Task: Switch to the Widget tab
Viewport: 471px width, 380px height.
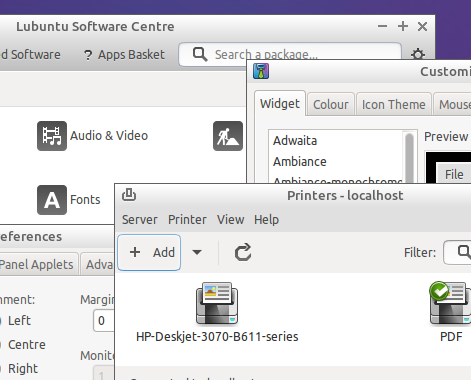Action: [280, 104]
